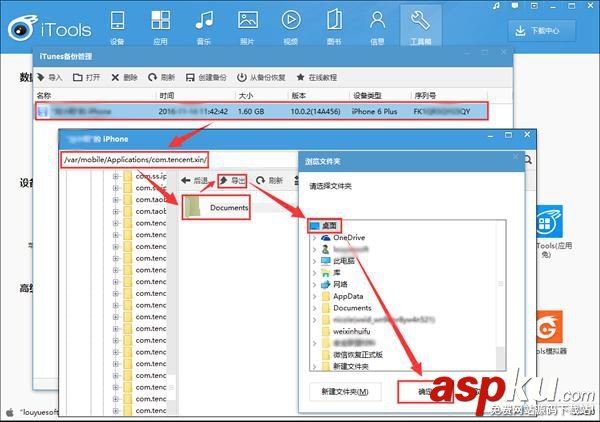Screen dimensions: 600x422
Task: Open the 下载中心 download center
Action: click(x=542, y=31)
